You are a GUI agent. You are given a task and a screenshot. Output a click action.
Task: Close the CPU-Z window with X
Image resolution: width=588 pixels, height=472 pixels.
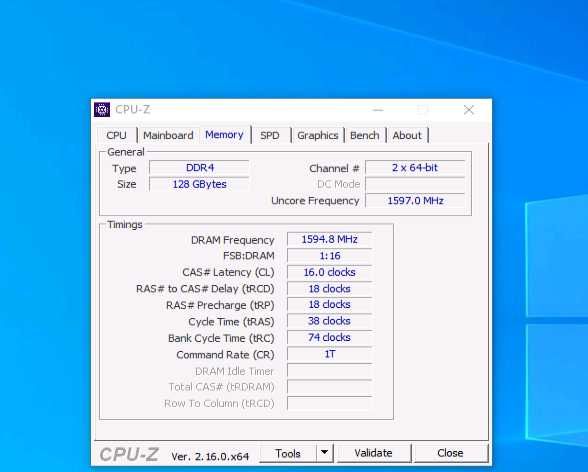tap(469, 110)
